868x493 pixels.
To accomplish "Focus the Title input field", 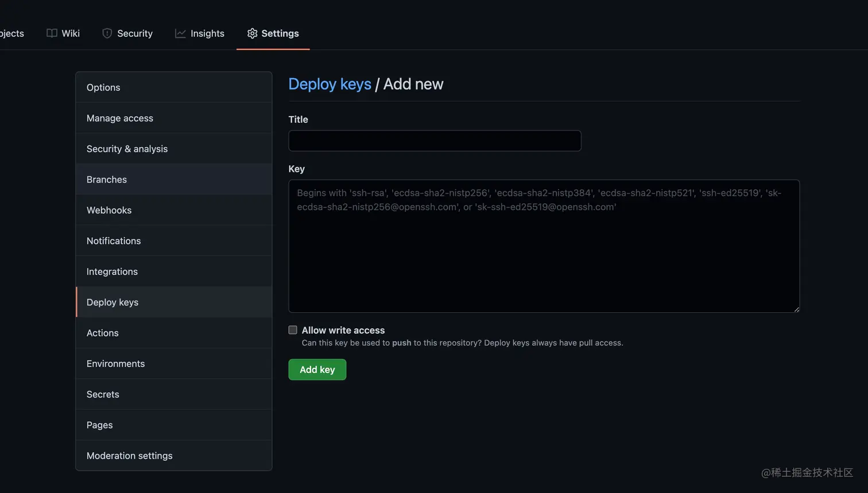I will coord(435,141).
